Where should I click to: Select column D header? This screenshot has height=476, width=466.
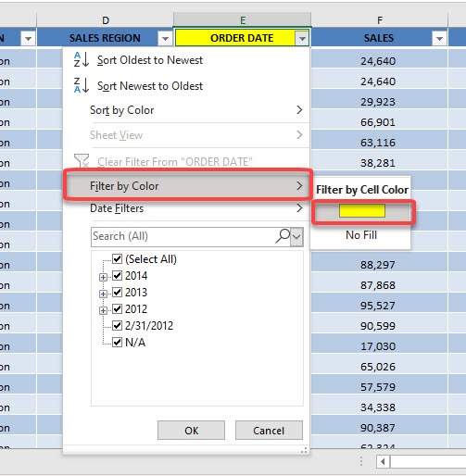coord(105,20)
